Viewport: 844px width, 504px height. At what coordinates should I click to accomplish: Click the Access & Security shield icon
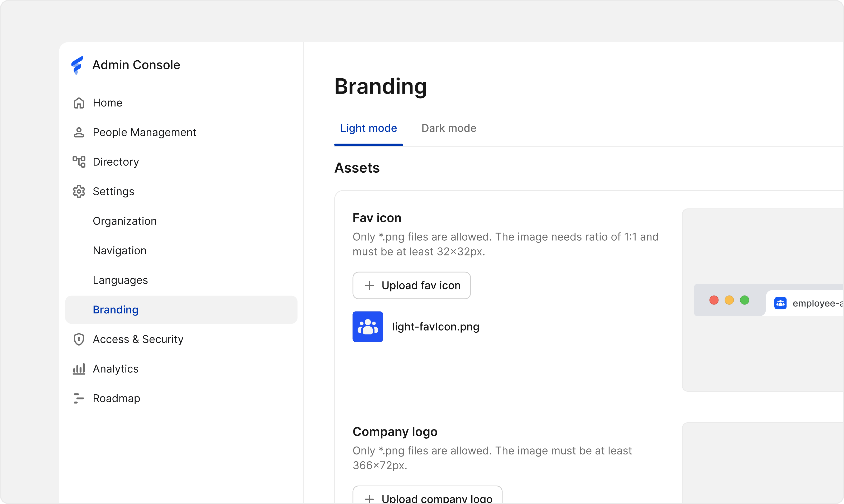point(79,339)
